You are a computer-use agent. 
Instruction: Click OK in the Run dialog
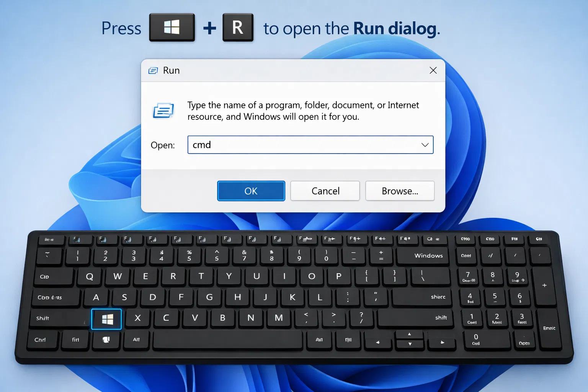[x=251, y=191]
